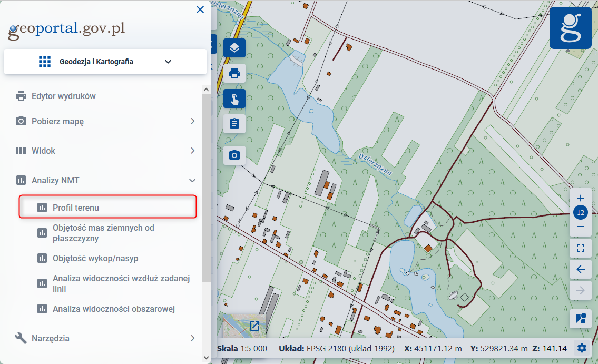Zoom out the map with minus
The height and width of the screenshot is (364, 598).
tap(581, 227)
